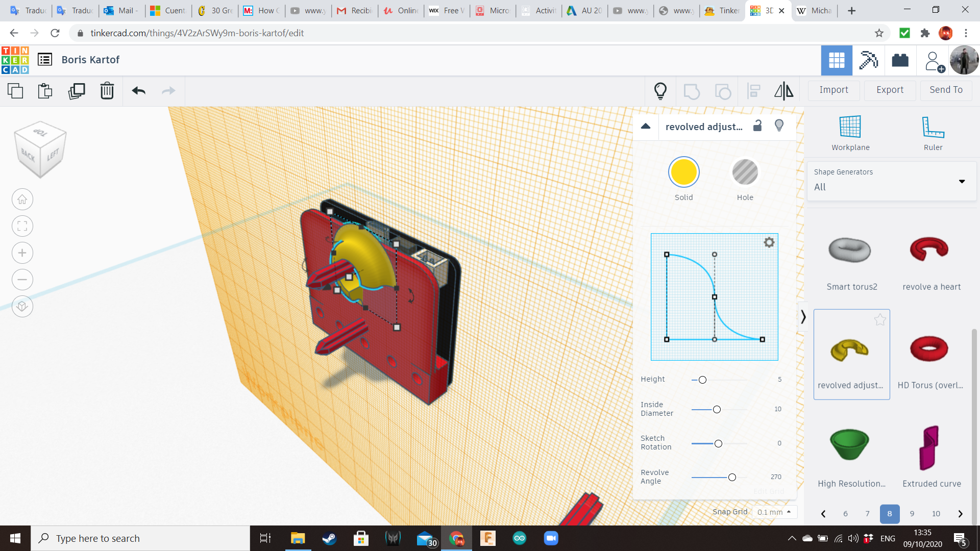This screenshot has height=551, width=980.
Task: Open the Snap Grid 0.1 mm dropdown
Action: pyautogui.click(x=774, y=512)
